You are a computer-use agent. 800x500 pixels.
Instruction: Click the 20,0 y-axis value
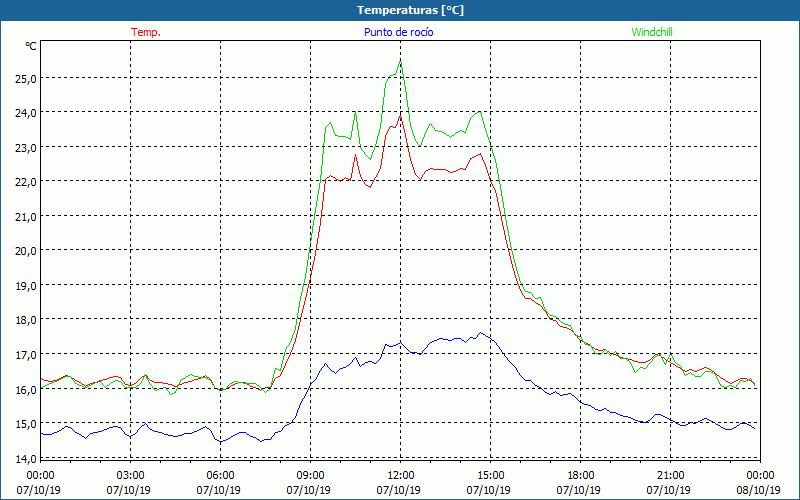[x=26, y=251]
